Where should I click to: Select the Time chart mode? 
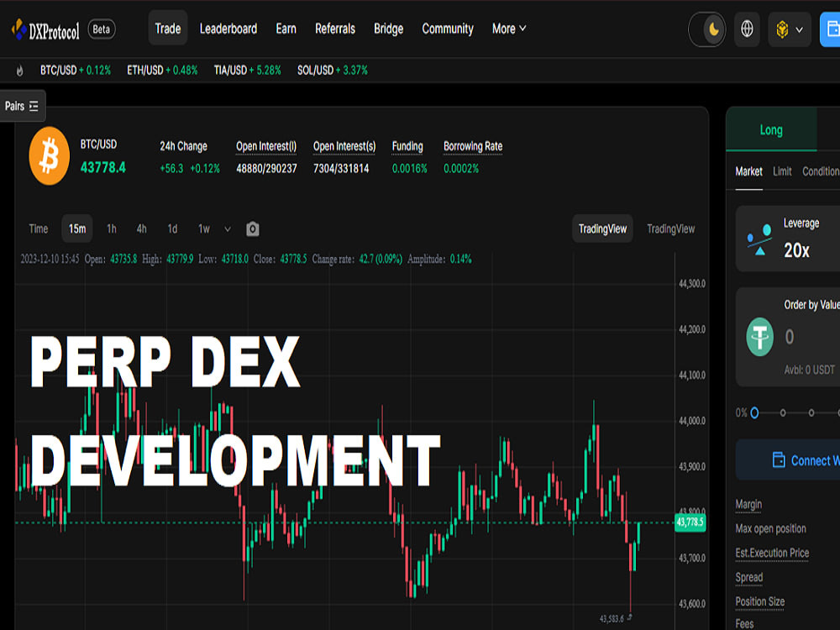pos(38,228)
